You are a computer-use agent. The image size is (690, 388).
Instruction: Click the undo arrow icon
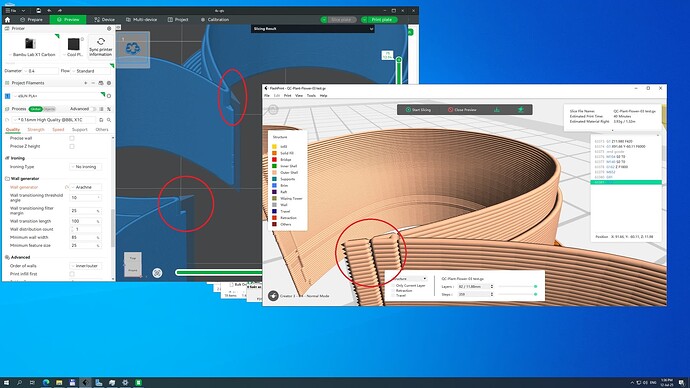coord(49,11)
